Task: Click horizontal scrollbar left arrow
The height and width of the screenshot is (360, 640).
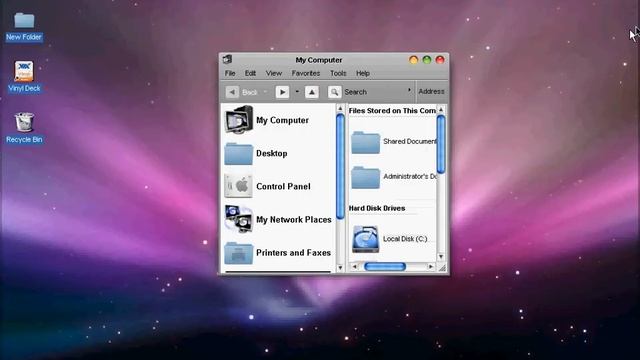Action: point(354,267)
